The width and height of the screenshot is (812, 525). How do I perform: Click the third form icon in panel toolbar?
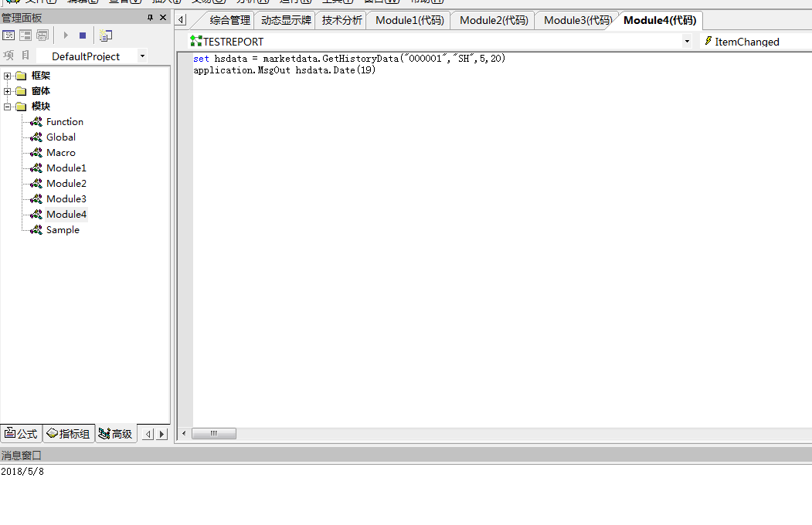click(42, 36)
